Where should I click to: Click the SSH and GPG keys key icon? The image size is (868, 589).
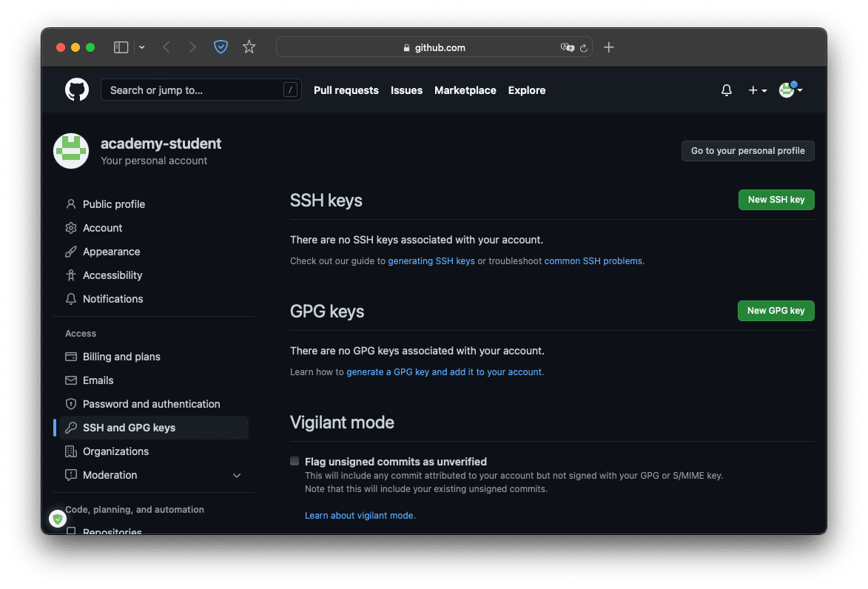coord(71,428)
